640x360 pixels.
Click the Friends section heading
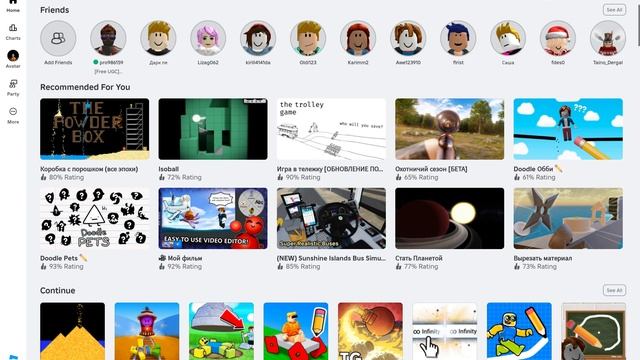pos(54,10)
